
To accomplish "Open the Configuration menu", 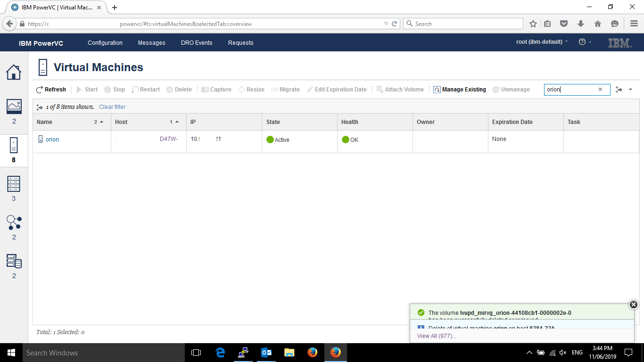I will [x=105, y=43].
